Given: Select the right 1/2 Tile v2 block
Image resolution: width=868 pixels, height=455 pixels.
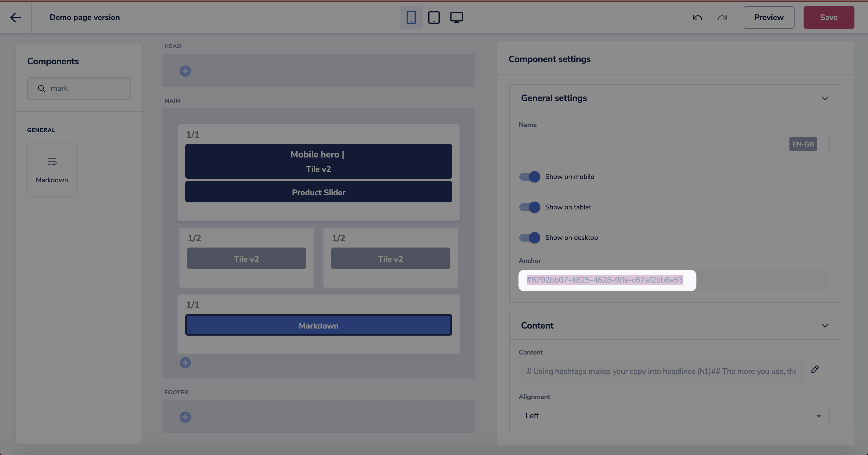Looking at the screenshot, I should (390, 259).
